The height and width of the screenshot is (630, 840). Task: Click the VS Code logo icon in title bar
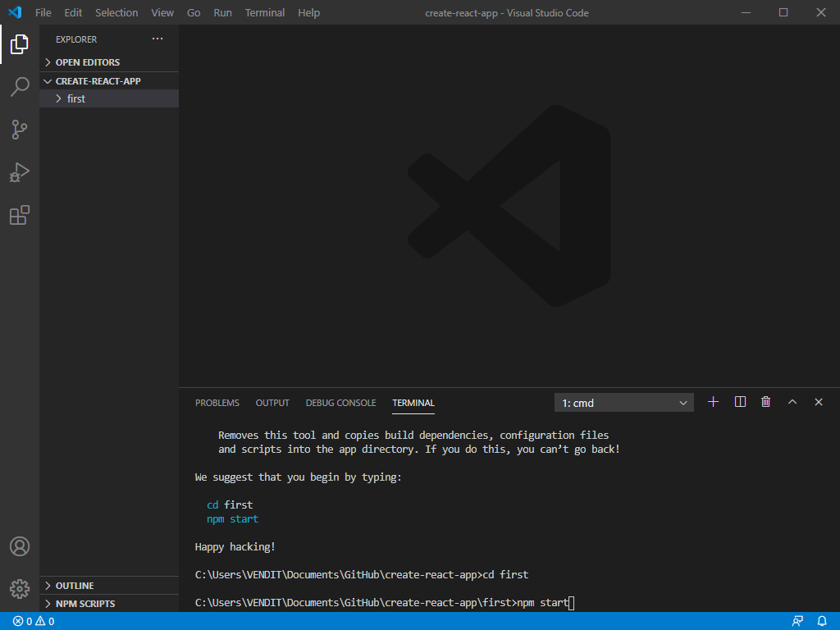pos(15,12)
